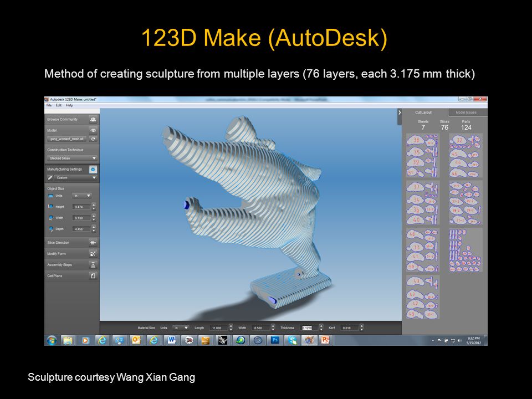Click the Sheets count "7"

click(423, 127)
